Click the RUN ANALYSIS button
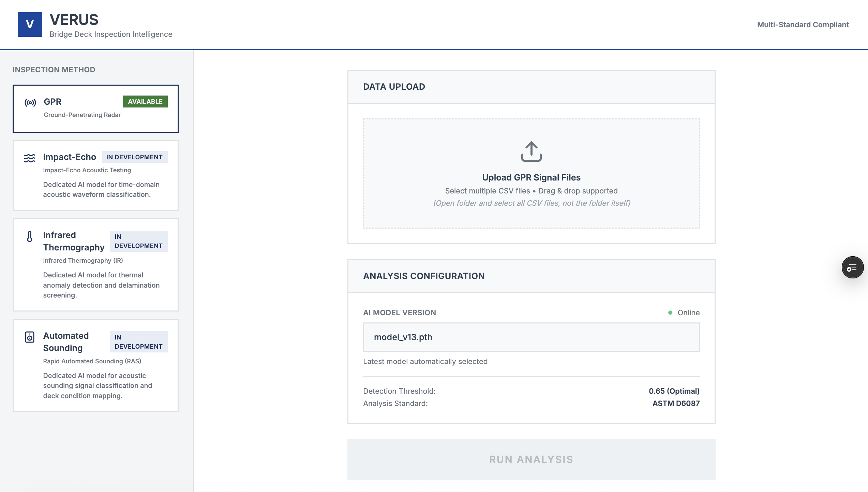 (x=531, y=460)
